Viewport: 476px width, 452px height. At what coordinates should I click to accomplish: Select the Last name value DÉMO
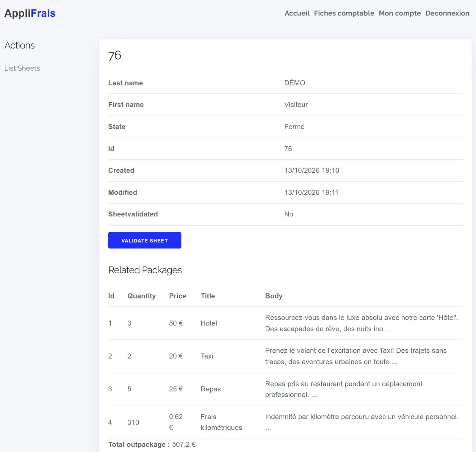click(295, 83)
